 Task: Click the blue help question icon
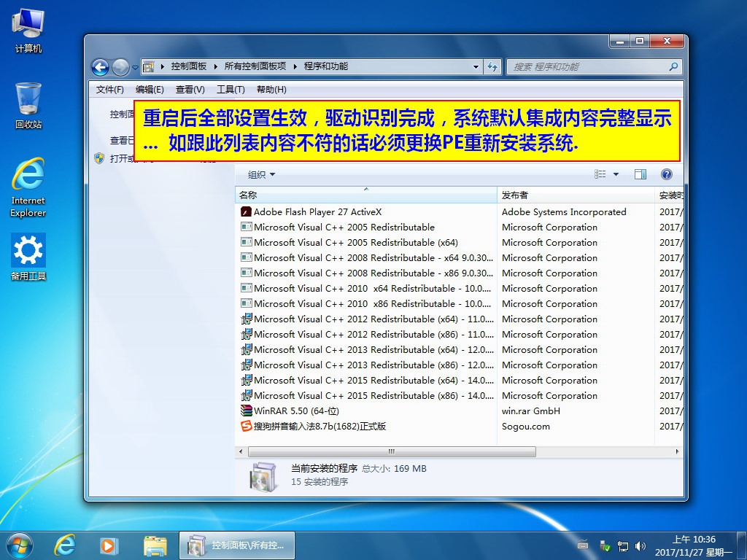click(667, 174)
